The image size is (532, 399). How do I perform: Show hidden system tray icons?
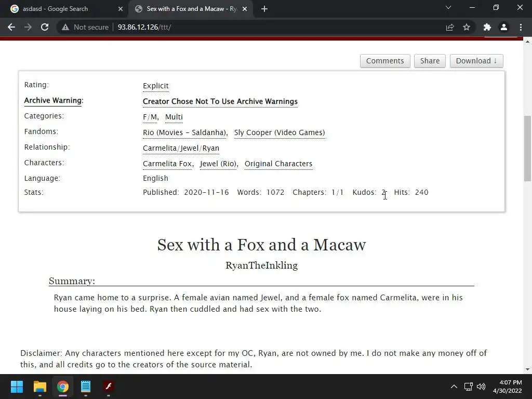coord(454,387)
